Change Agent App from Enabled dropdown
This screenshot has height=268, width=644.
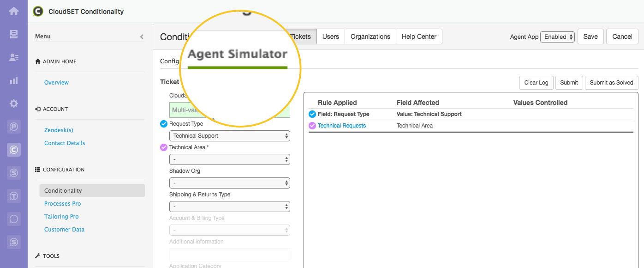coord(557,37)
